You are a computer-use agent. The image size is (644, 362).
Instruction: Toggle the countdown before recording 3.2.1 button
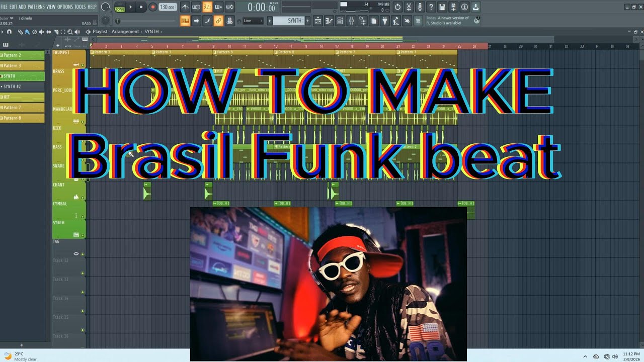tap(207, 7)
